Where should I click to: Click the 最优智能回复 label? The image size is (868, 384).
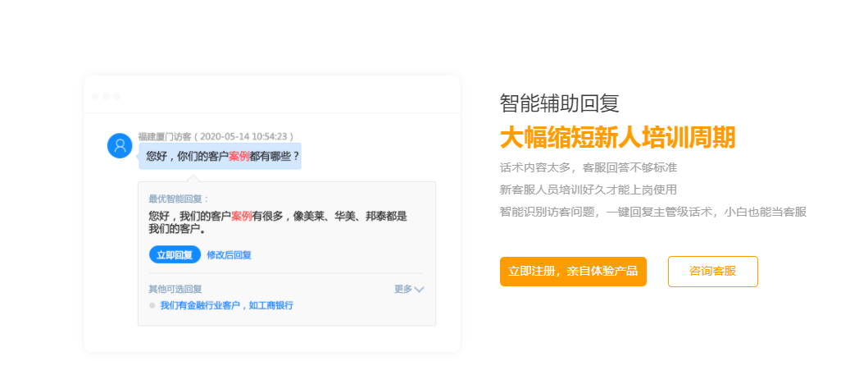[x=179, y=199]
